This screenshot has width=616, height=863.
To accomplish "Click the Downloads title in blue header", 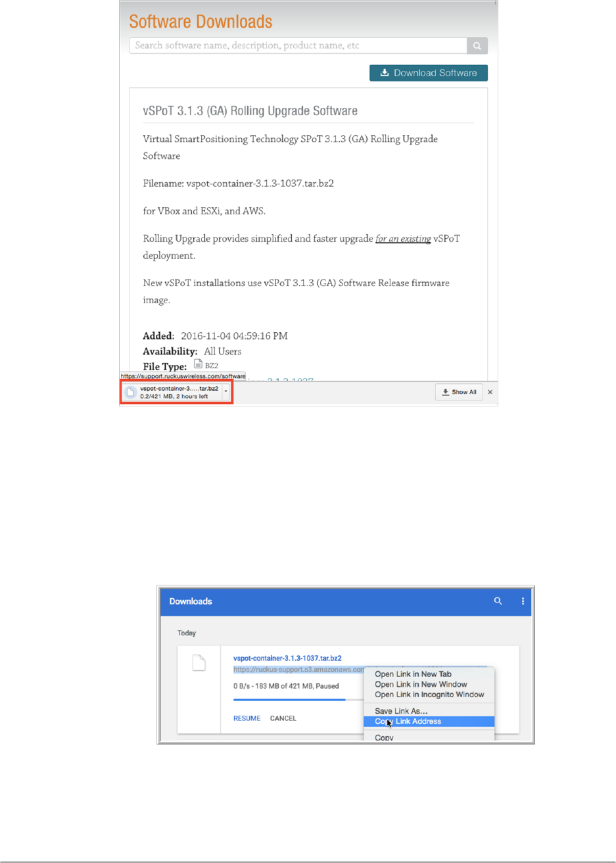I will 191,601.
